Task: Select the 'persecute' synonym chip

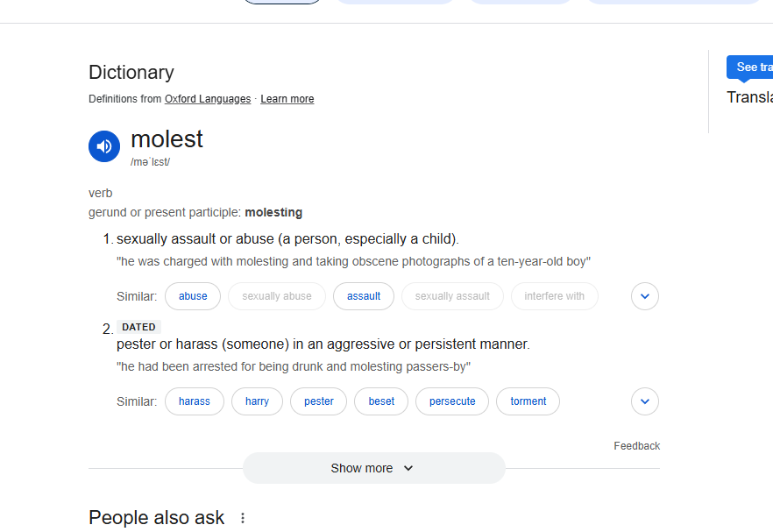Action: (452, 401)
